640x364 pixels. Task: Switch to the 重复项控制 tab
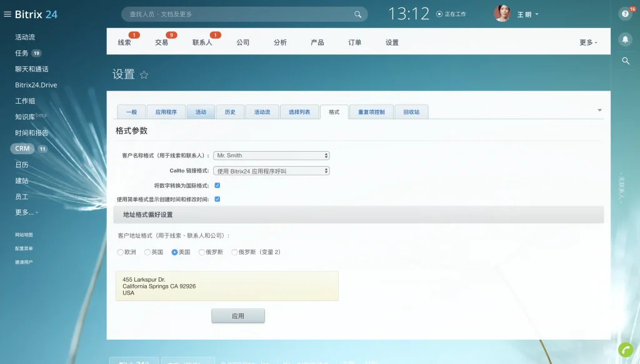pyautogui.click(x=371, y=112)
